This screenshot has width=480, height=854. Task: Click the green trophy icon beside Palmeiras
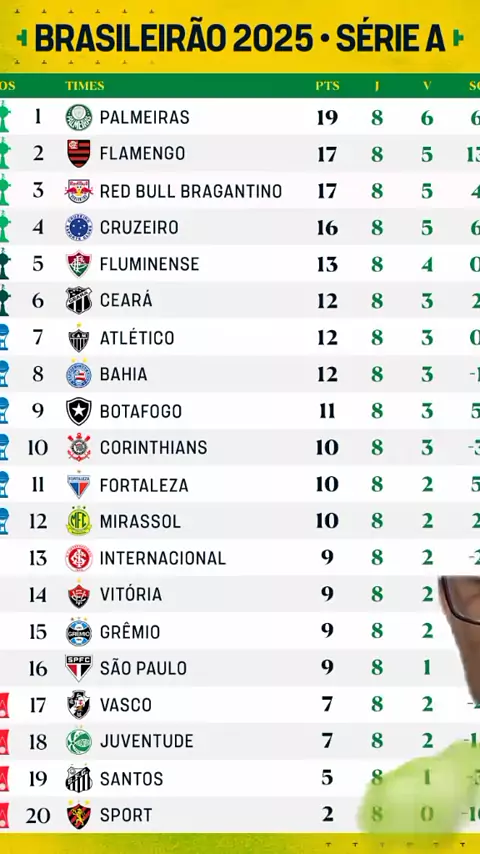tap(4, 117)
